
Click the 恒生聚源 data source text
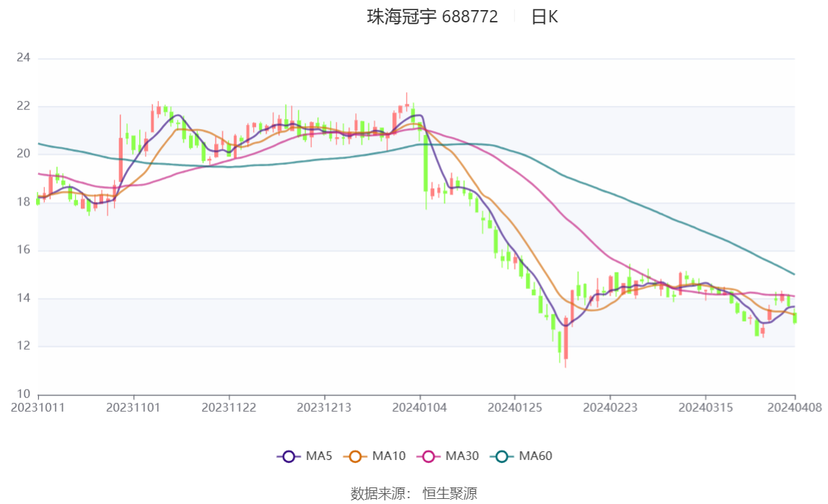[x=449, y=493]
